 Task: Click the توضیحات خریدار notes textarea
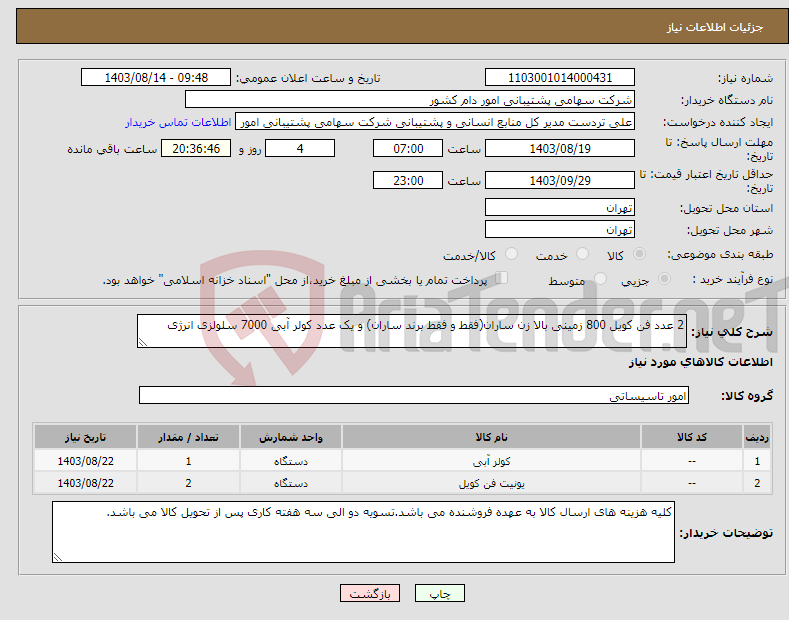(363, 532)
